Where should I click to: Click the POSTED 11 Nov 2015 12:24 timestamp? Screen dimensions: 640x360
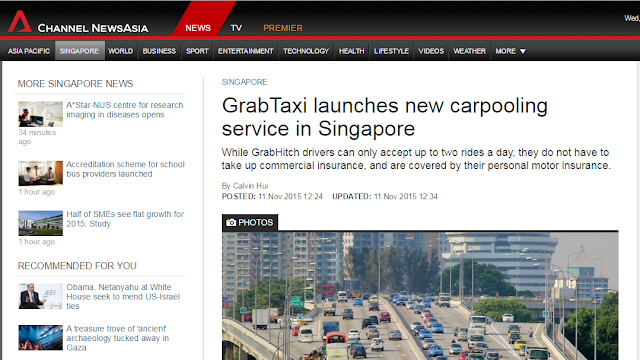pyautogui.click(x=272, y=196)
